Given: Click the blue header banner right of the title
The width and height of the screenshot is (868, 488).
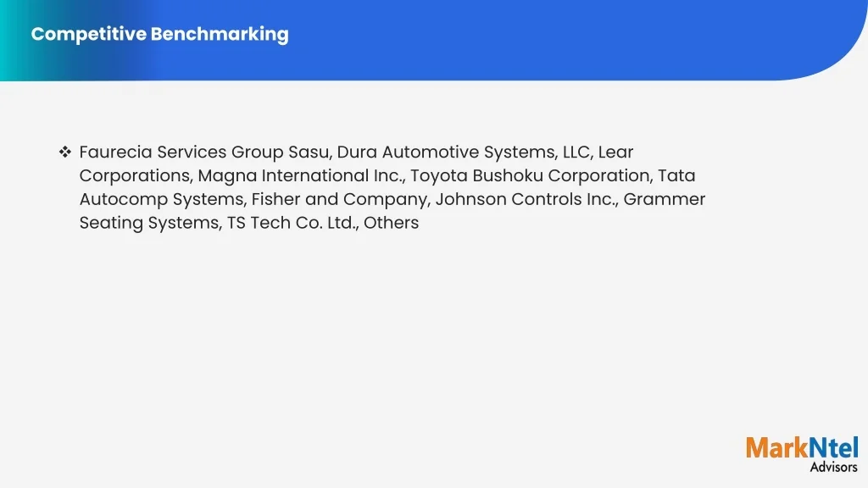Looking at the screenshot, I should pos(551,38).
